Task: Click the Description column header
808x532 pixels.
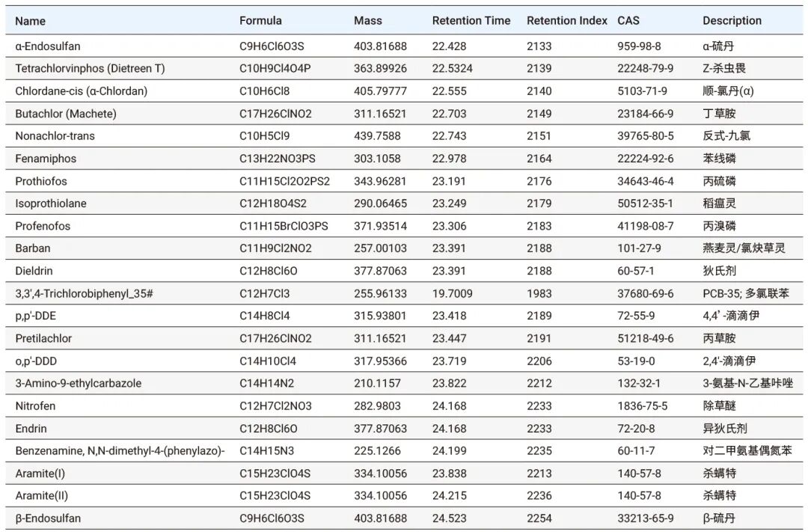Action: point(732,21)
